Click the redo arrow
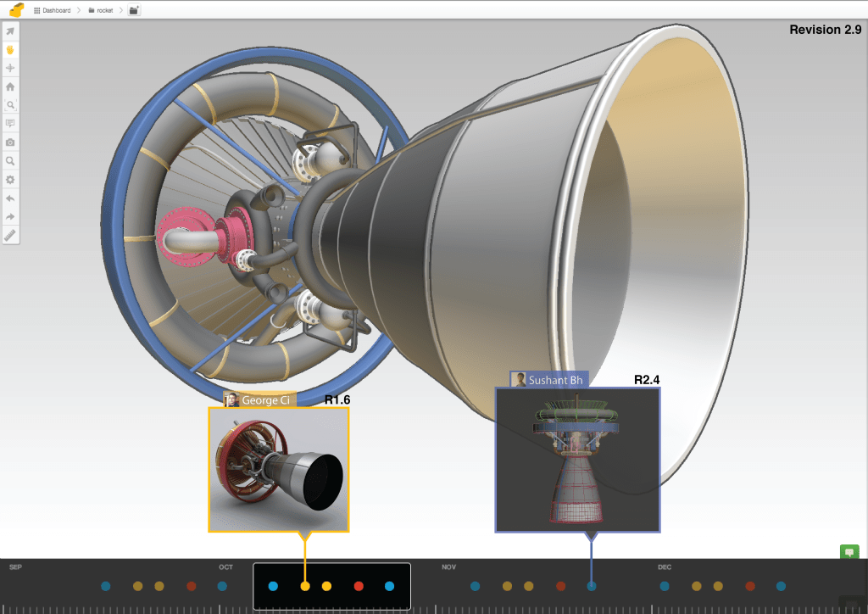 click(x=10, y=217)
